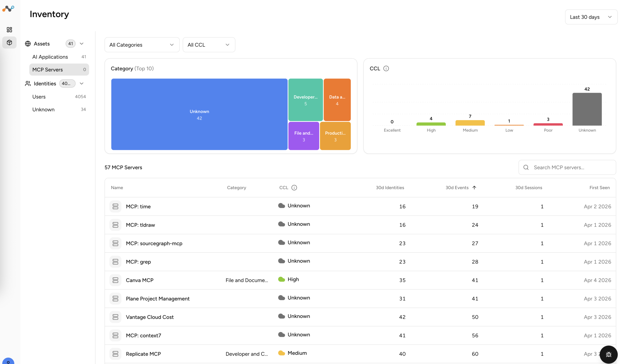This screenshot has width=620, height=364.
Task: Sort by the 30d Events column header
Action: [457, 188]
